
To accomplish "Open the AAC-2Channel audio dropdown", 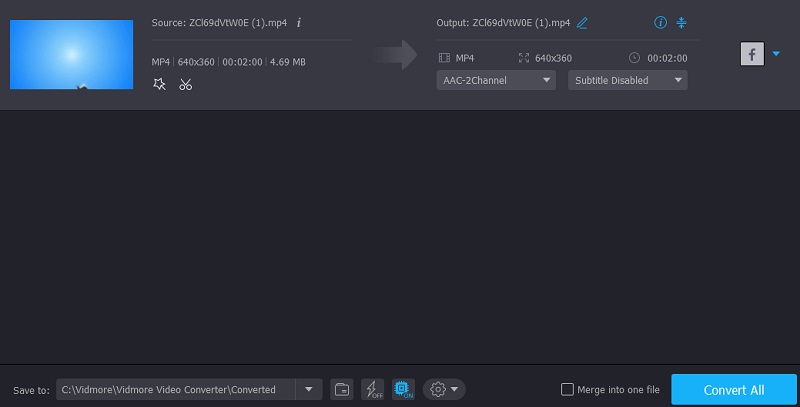I will pos(496,80).
